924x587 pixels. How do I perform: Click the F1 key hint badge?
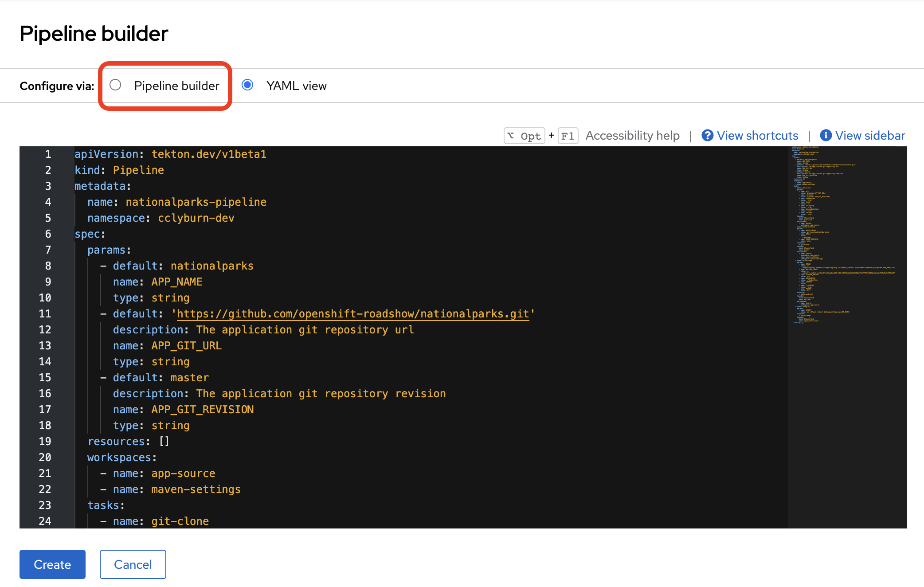(568, 136)
